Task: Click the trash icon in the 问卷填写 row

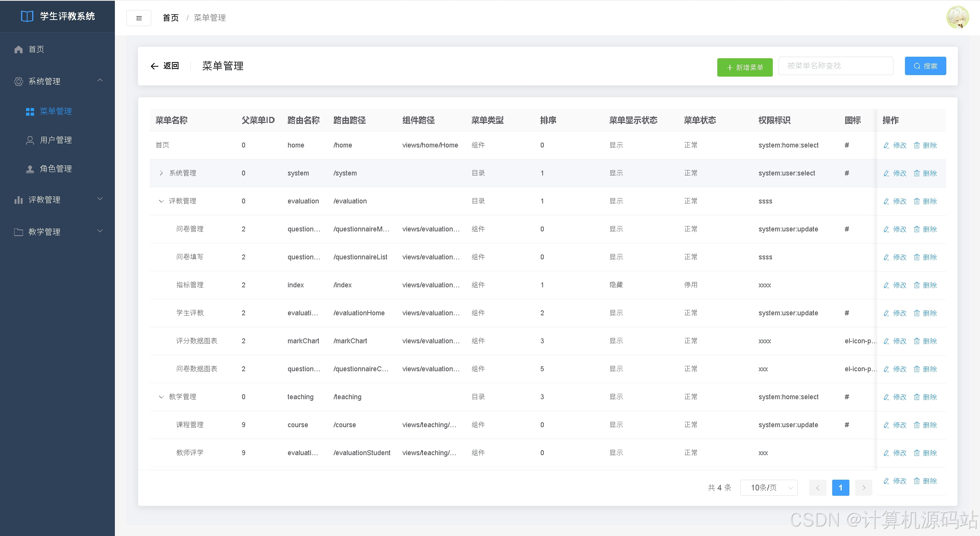Action: (x=916, y=257)
